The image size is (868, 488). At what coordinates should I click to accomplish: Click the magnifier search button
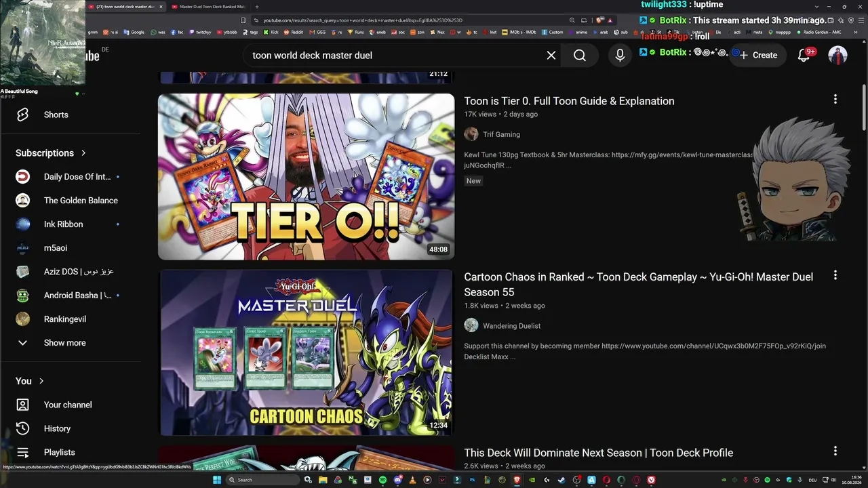tap(580, 56)
